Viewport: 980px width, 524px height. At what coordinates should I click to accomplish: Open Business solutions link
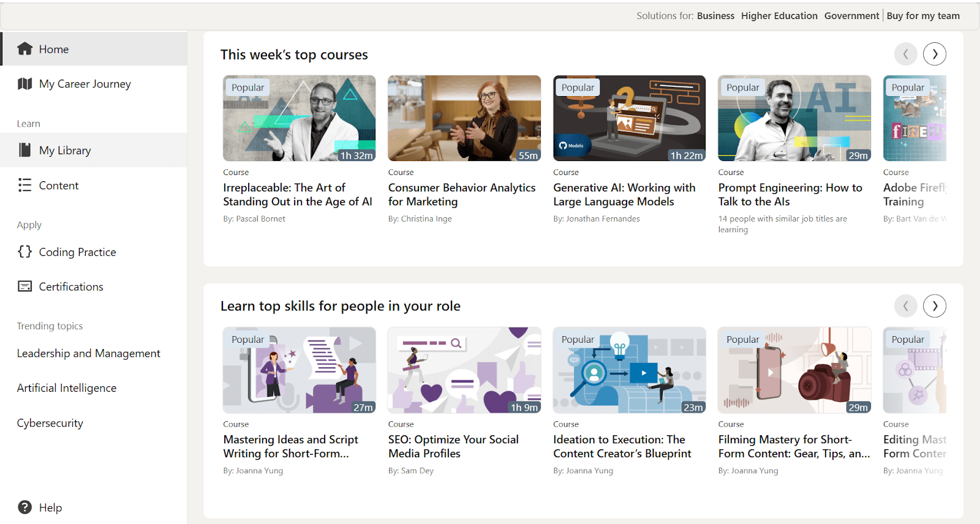[x=715, y=16]
